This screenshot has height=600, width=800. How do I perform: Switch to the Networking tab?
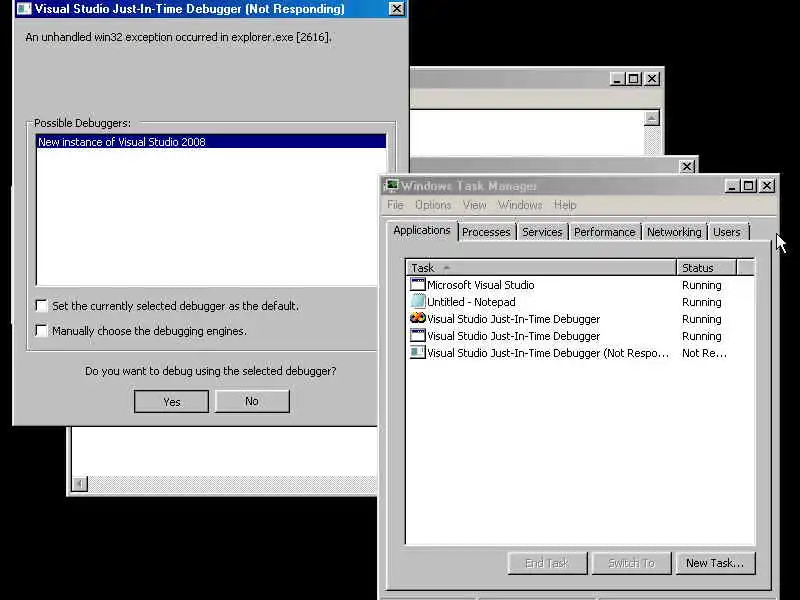click(674, 232)
